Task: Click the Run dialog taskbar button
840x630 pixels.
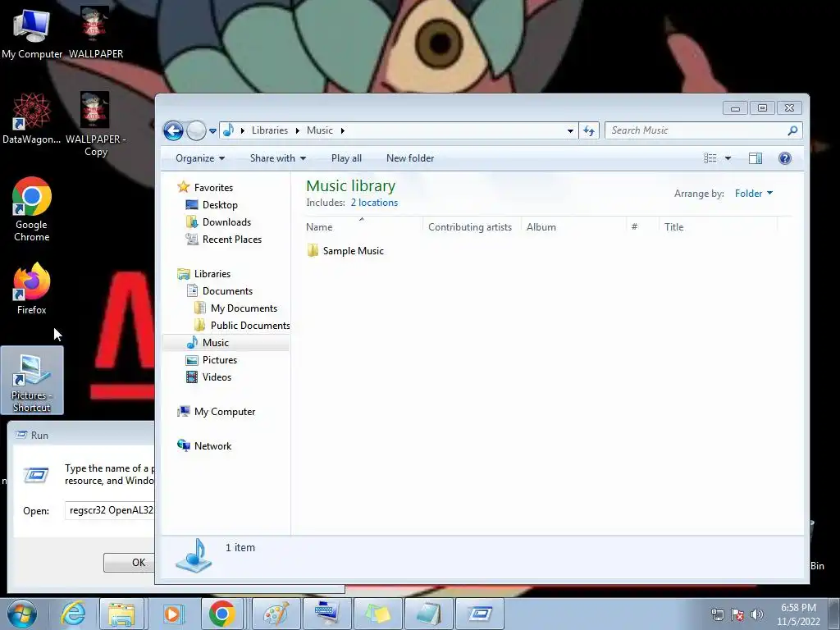Action: pos(481,614)
